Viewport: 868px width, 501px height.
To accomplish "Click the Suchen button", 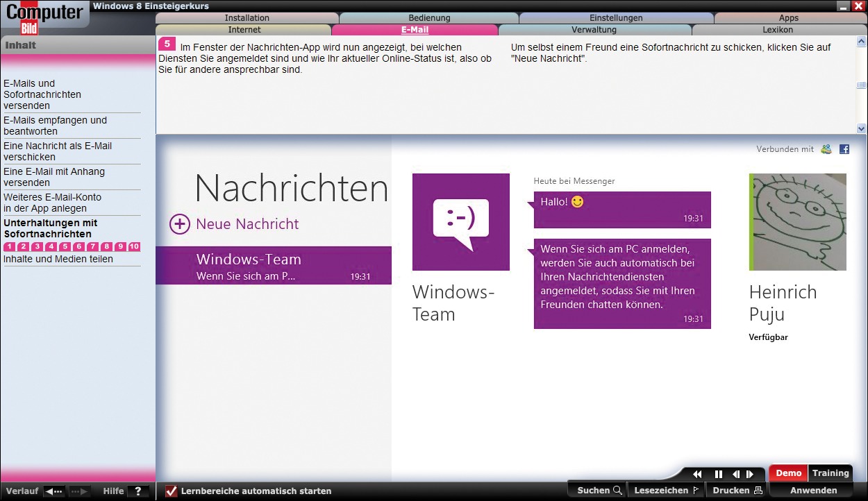I will coord(599,491).
